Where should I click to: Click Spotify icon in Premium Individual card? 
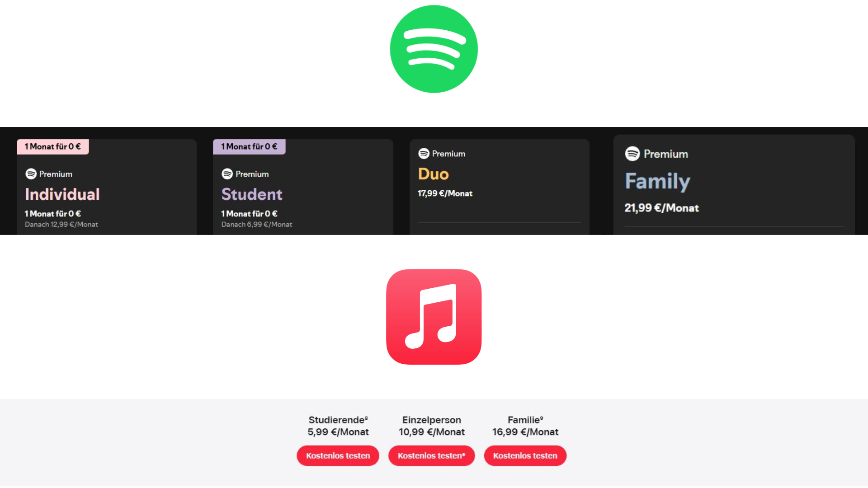(x=31, y=174)
